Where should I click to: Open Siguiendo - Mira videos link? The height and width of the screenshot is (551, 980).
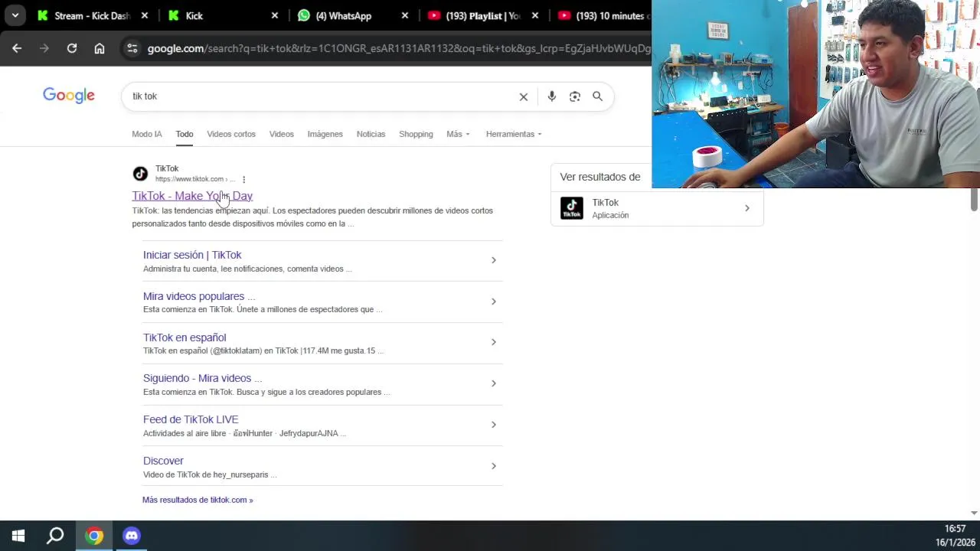(x=202, y=378)
